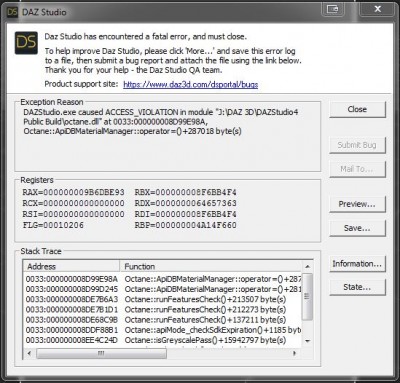
Task: Open the daz3d.com bug portal link
Action: pos(190,84)
